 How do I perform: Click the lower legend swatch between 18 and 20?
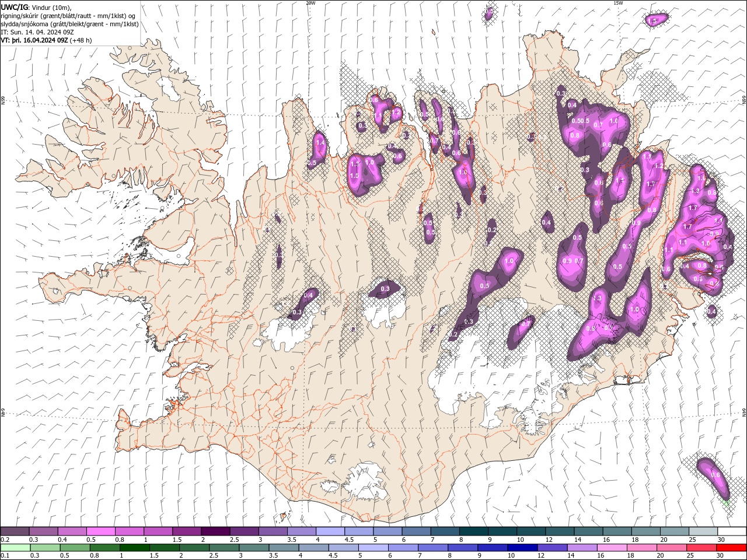coord(641,548)
